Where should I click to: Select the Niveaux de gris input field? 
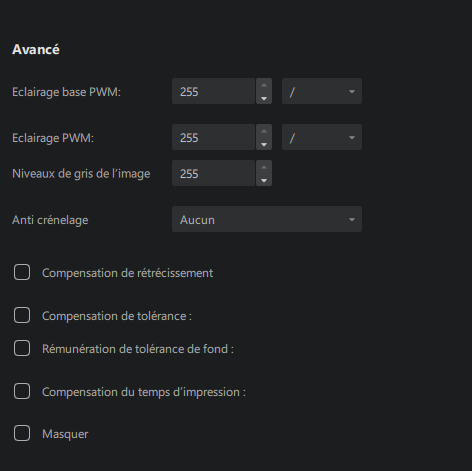tap(214, 173)
